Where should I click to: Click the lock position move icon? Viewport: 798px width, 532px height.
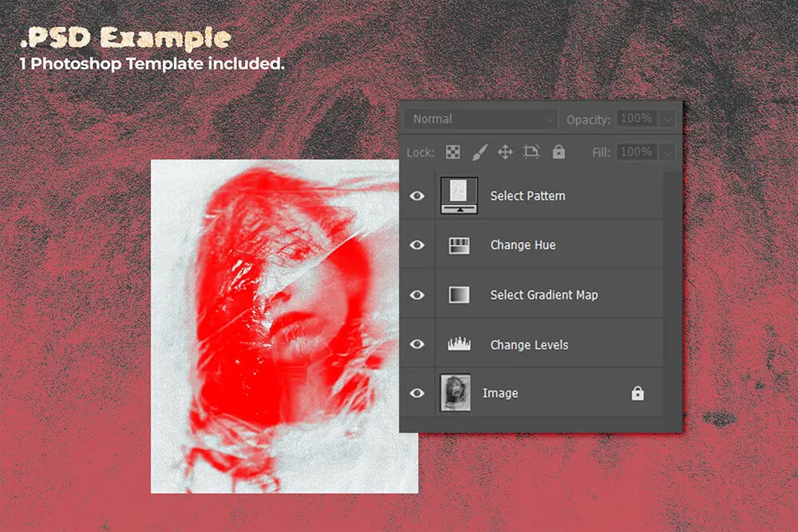point(505,152)
